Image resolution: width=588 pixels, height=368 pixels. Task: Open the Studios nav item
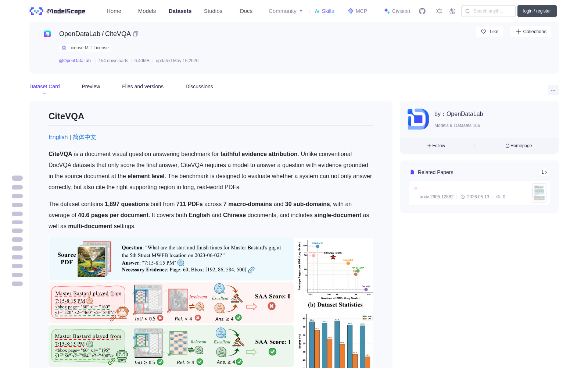coord(213,11)
